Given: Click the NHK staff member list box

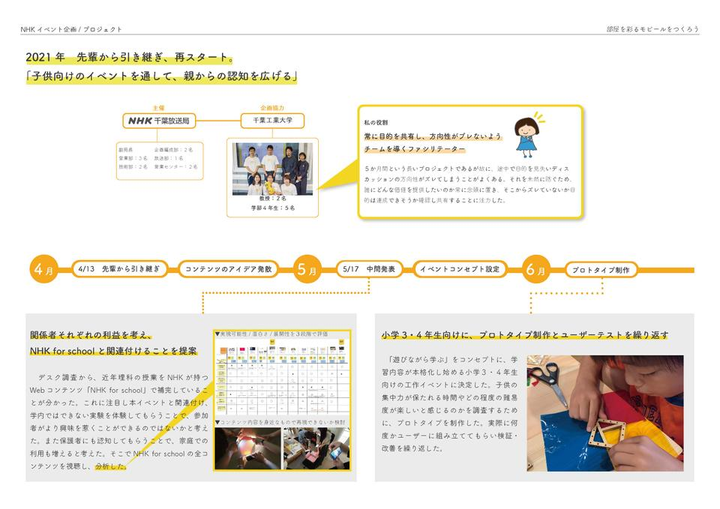Looking at the screenshot, I should coord(159,160).
